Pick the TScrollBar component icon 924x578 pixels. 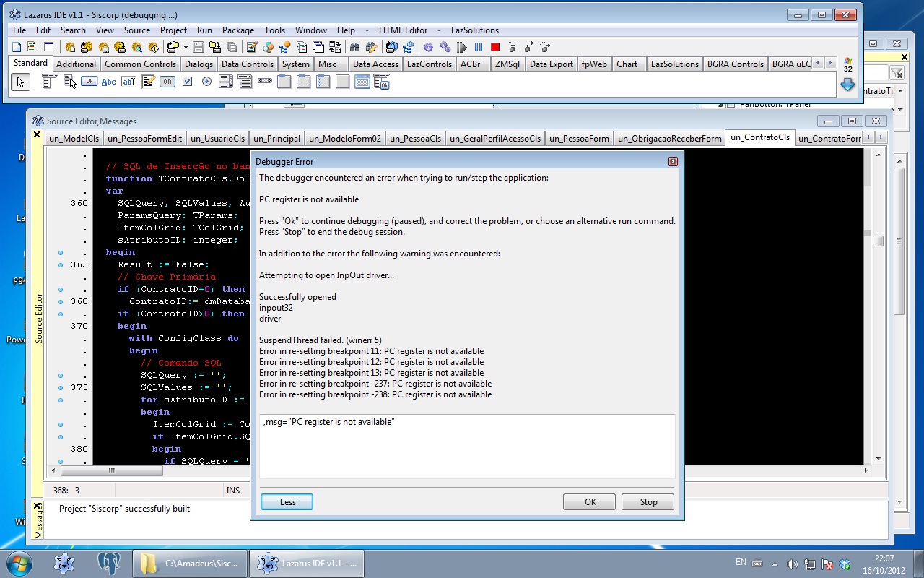click(265, 82)
